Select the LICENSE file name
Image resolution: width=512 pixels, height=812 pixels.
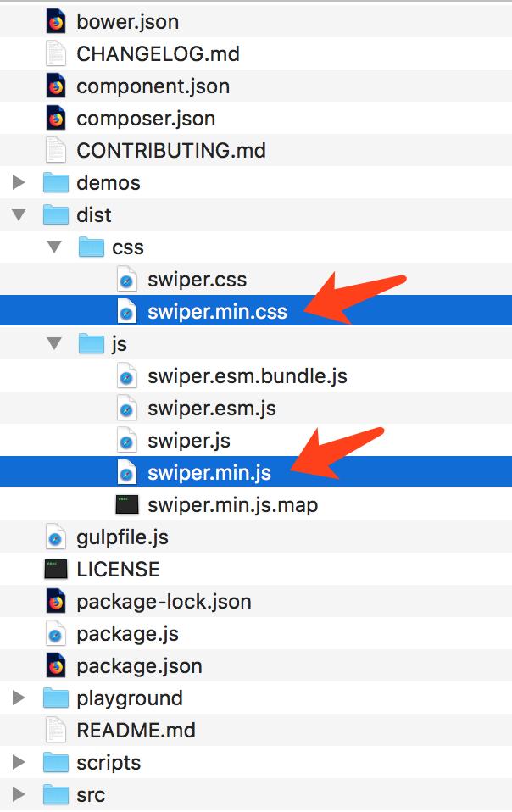coord(118,570)
